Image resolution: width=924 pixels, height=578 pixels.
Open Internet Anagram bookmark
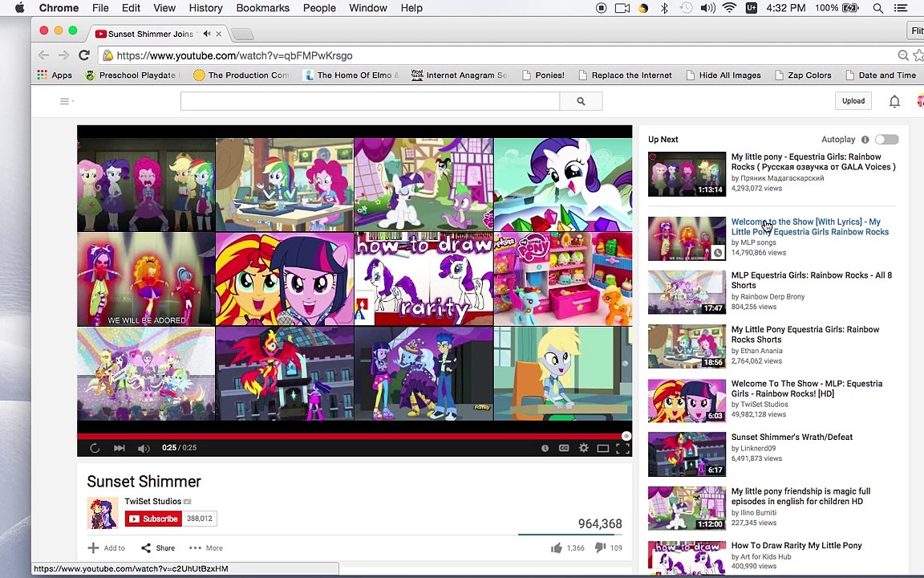pyautogui.click(x=459, y=75)
